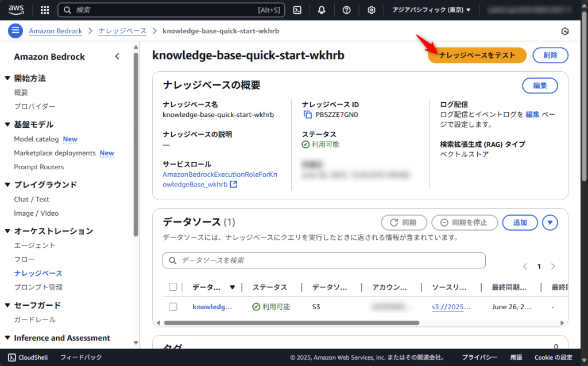Toggle the hamburger navigation menu button
The height and width of the screenshot is (366, 588).
pyautogui.click(x=16, y=31)
